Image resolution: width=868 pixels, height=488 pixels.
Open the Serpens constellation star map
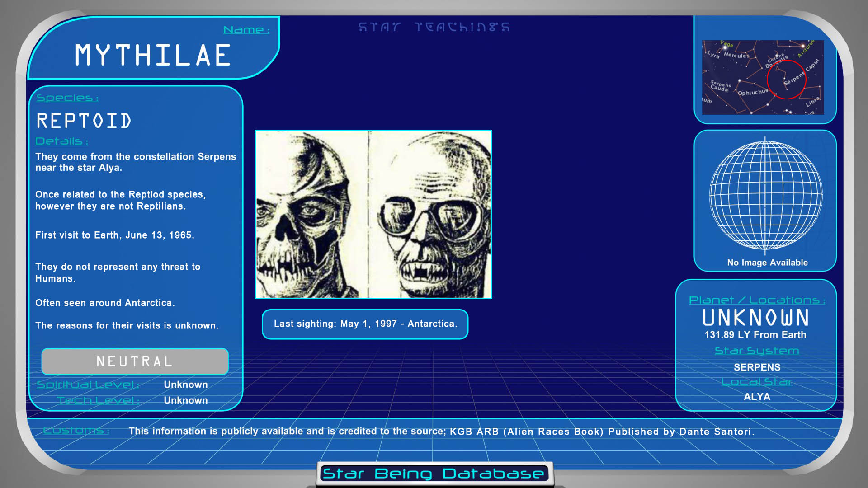[x=763, y=77]
